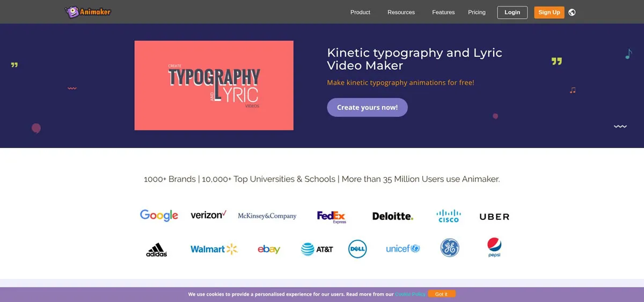Click the Adidas logo
Viewport: 644px width, 302px height.
(157, 249)
